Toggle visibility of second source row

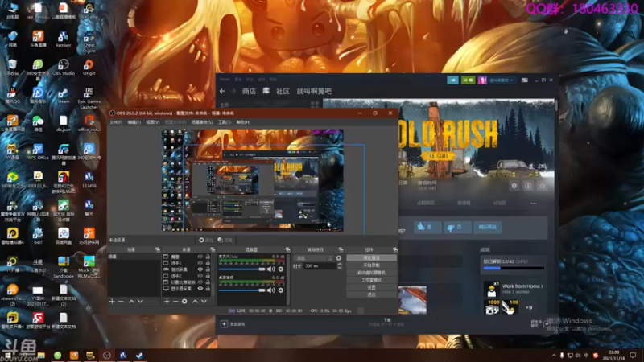[x=200, y=263]
